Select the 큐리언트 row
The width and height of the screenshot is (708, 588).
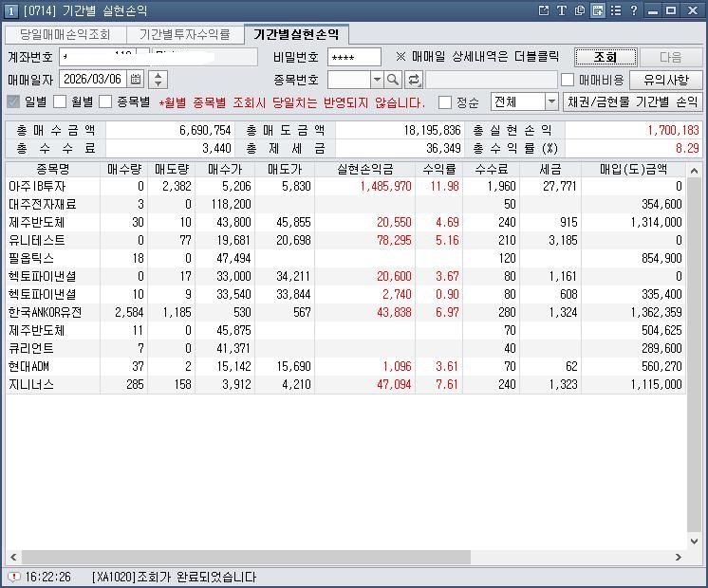pos(345,348)
